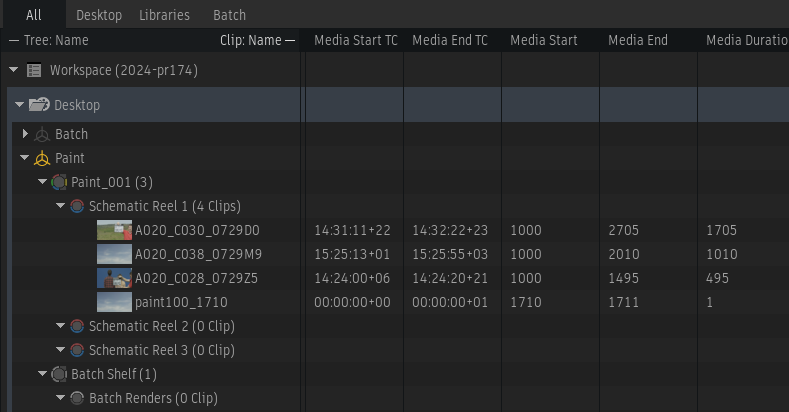Sort by Media Start TC column
The image size is (789, 412).
point(355,41)
